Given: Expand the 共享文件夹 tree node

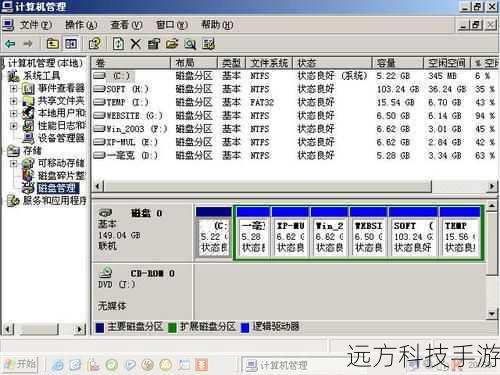Looking at the screenshot, I should [13, 101].
